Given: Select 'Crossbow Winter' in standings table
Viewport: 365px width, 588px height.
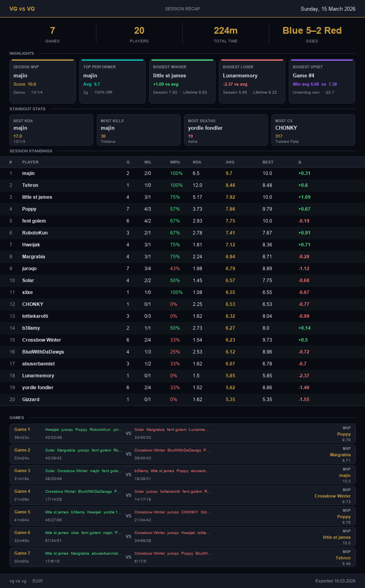Looking at the screenshot, I should 42,340.
